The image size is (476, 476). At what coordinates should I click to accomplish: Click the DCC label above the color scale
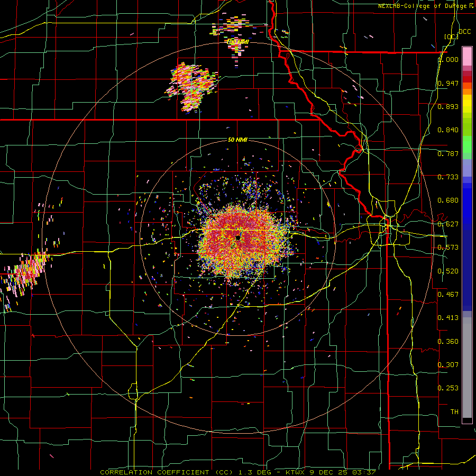(465, 32)
